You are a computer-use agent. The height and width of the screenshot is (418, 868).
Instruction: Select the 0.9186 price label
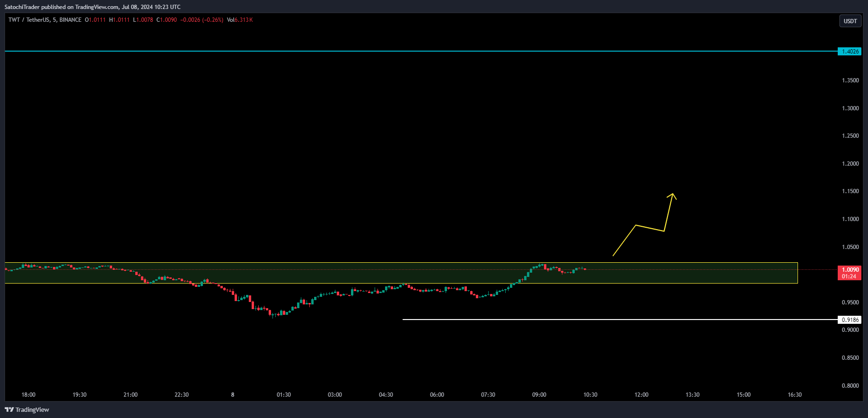tap(850, 320)
